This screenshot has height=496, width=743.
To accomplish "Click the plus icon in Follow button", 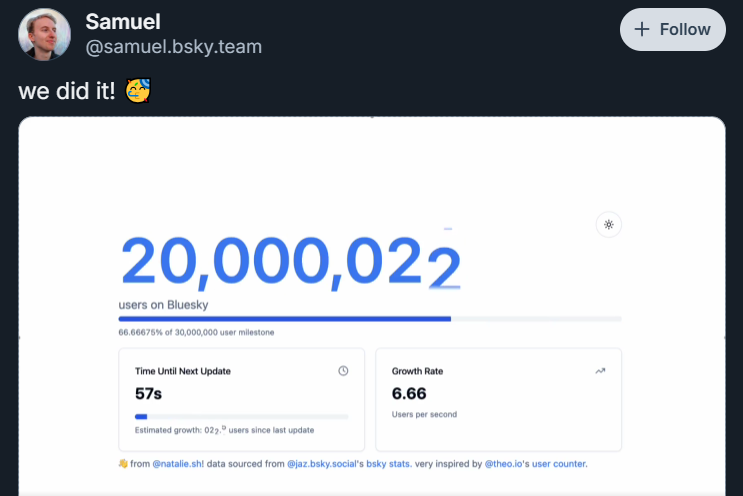I will tap(642, 29).
